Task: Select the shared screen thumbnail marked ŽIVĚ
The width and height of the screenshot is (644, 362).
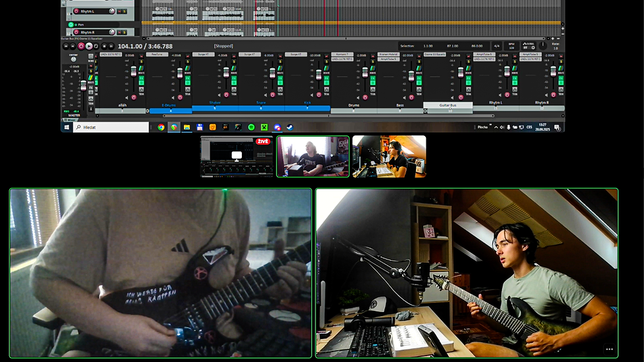Action: (x=237, y=156)
